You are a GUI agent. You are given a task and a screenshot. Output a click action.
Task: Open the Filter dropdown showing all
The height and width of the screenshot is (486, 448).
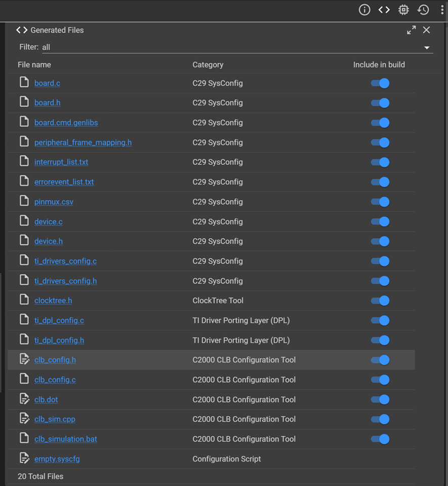[x=237, y=47]
